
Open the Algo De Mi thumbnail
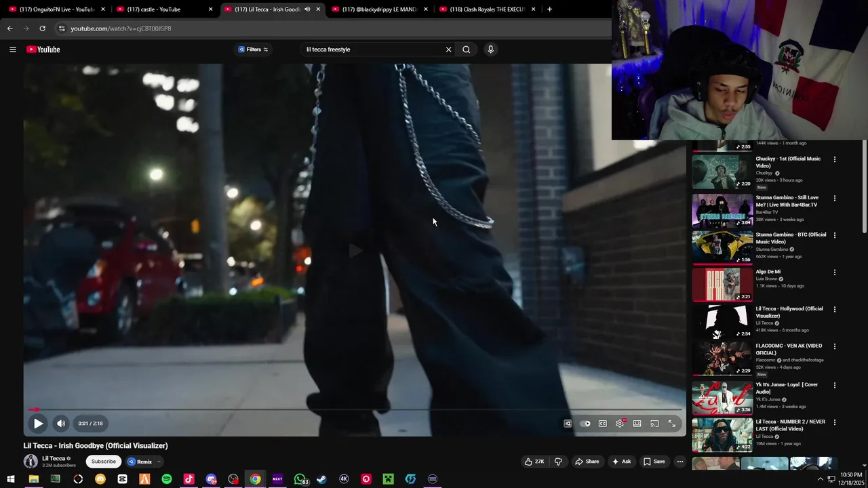tap(722, 284)
